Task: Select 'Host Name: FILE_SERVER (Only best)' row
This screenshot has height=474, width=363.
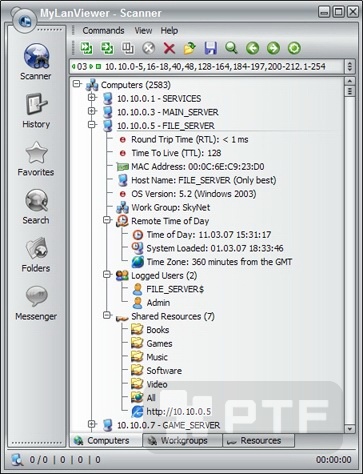Action: (x=204, y=180)
